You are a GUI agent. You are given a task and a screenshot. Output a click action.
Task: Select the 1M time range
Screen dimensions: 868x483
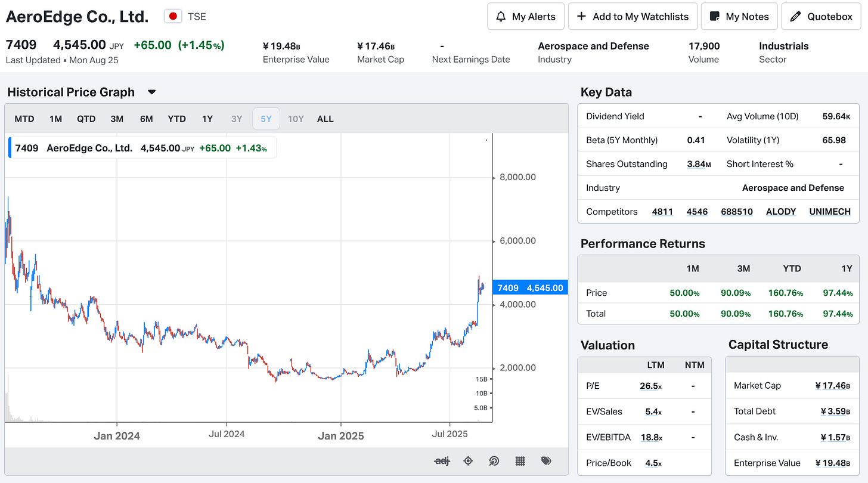point(55,119)
